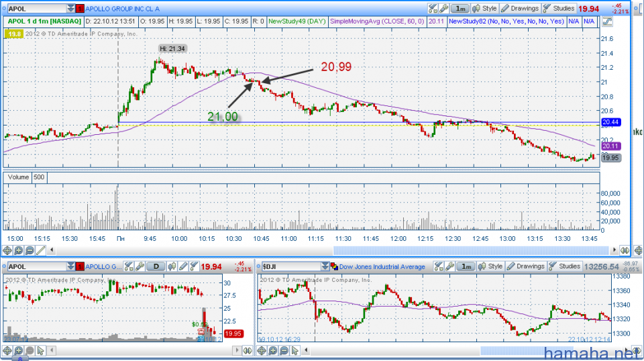Select the line drawing tool under main chart
The height and width of the screenshot is (361, 644).
pos(41,250)
